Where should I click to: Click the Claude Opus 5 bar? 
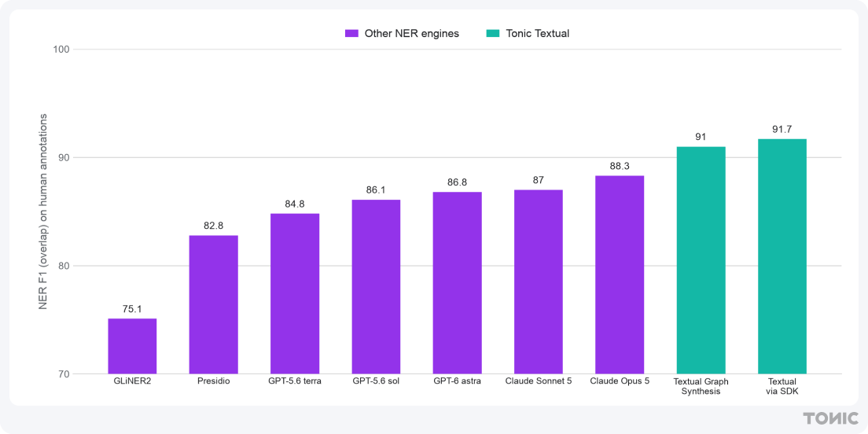tap(620, 275)
